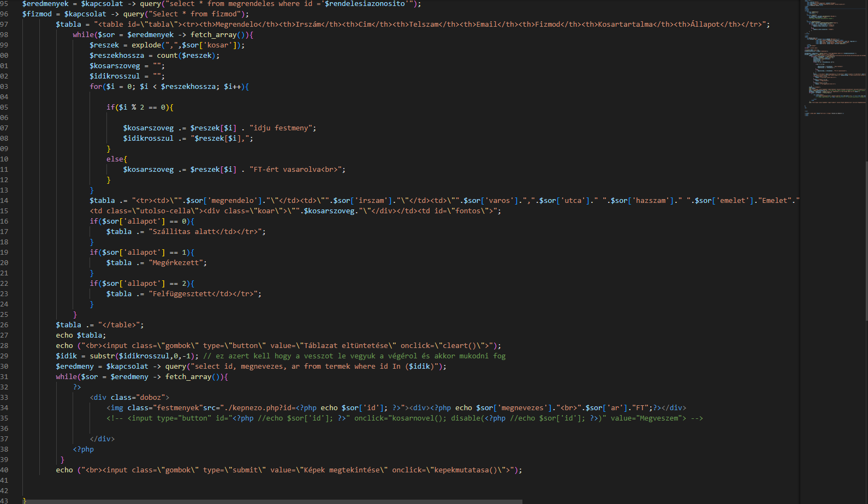868x504 pixels.
Task: Click the commented-out "Megveszem" input line
Action: (x=405, y=418)
